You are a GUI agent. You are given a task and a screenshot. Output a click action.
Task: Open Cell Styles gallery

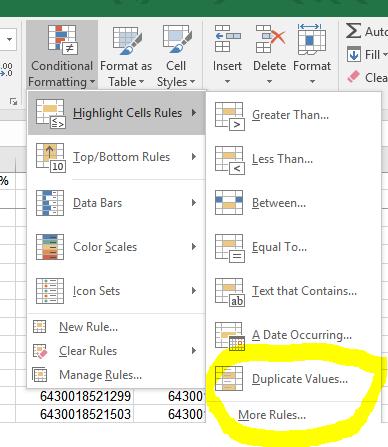click(x=176, y=55)
